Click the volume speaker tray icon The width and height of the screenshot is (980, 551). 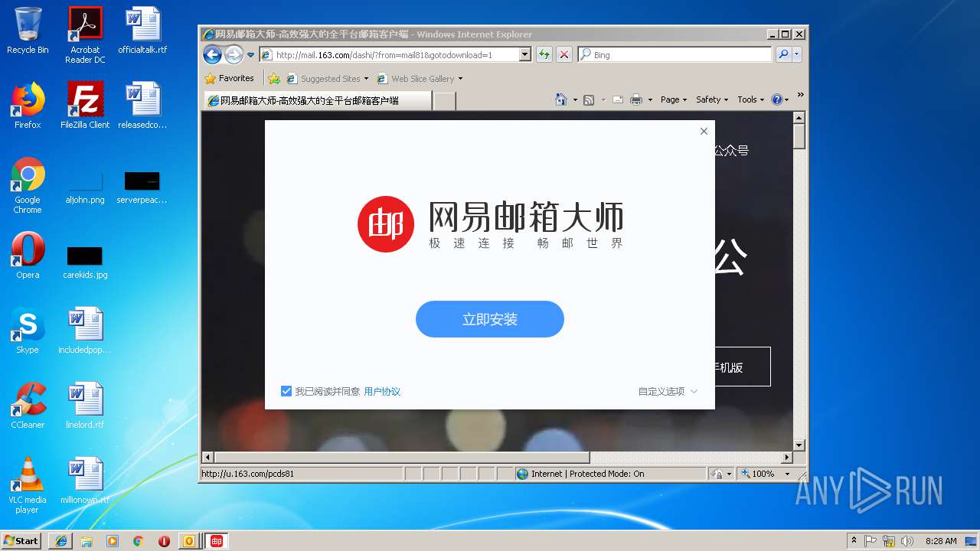(x=907, y=540)
